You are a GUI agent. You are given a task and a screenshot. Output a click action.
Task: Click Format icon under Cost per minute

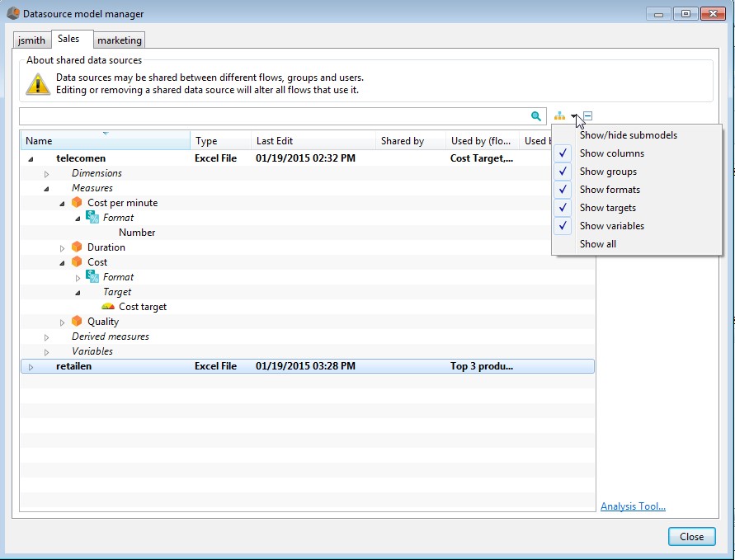click(x=92, y=218)
